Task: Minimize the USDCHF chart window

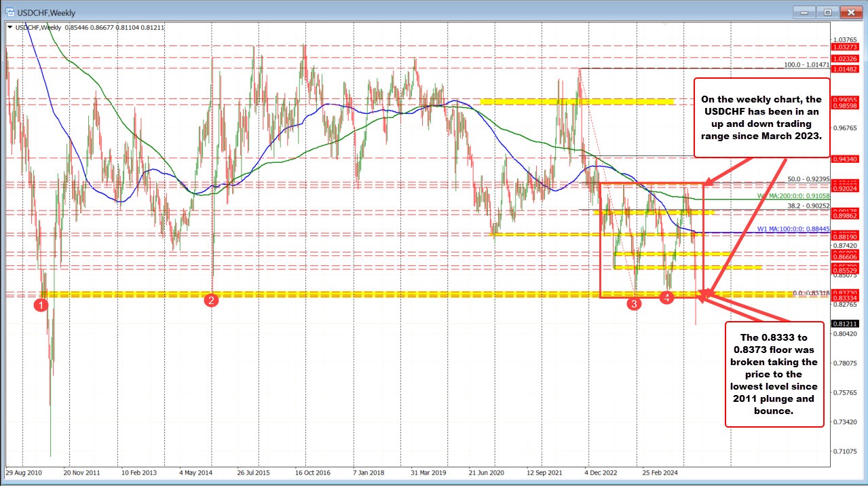Action: click(806, 12)
